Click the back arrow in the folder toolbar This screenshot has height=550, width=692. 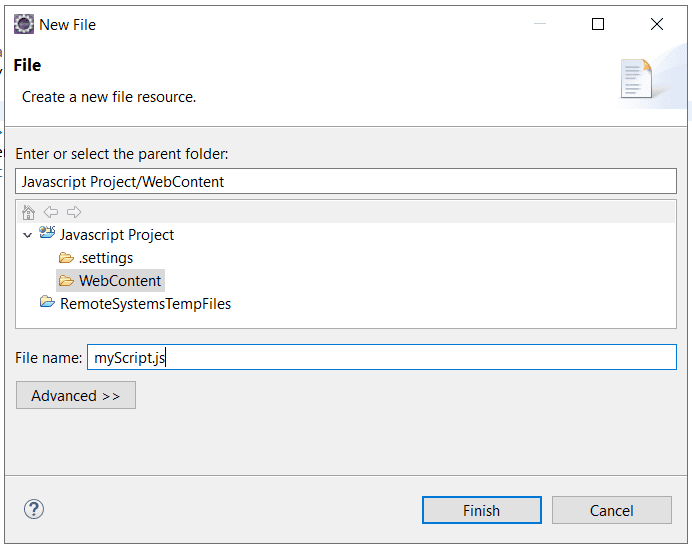51,212
